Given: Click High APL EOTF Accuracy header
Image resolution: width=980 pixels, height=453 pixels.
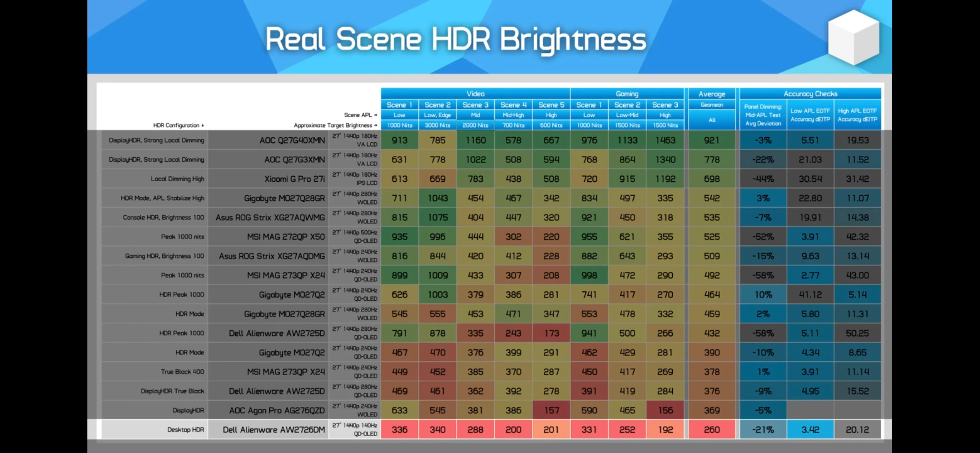Looking at the screenshot, I should [857, 115].
